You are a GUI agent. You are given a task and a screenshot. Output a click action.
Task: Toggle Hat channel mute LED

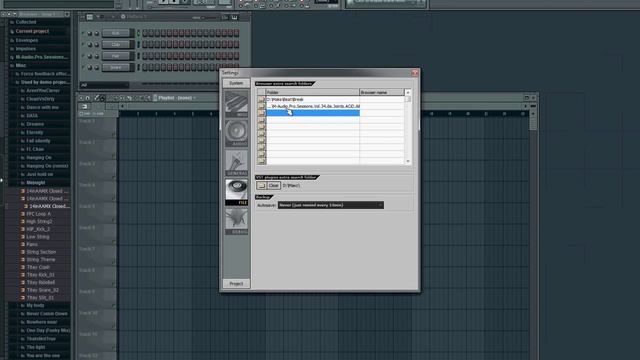tap(83, 56)
